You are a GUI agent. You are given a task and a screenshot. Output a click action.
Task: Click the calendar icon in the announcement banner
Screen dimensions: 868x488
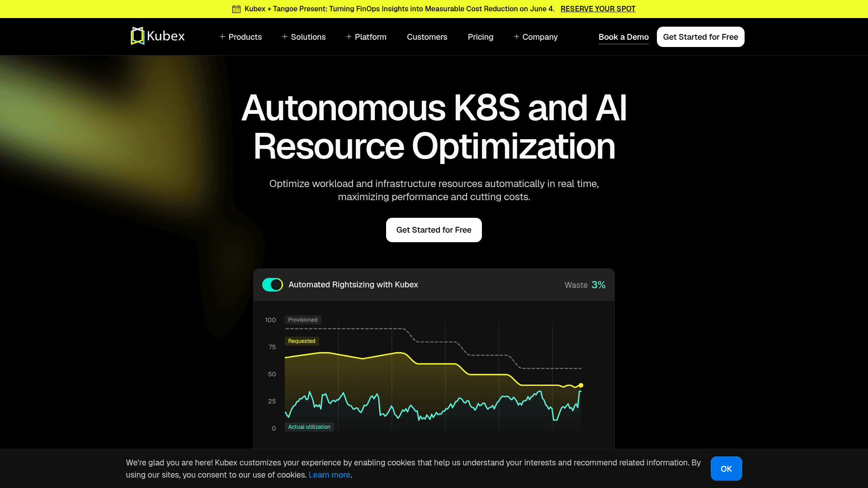click(x=236, y=9)
